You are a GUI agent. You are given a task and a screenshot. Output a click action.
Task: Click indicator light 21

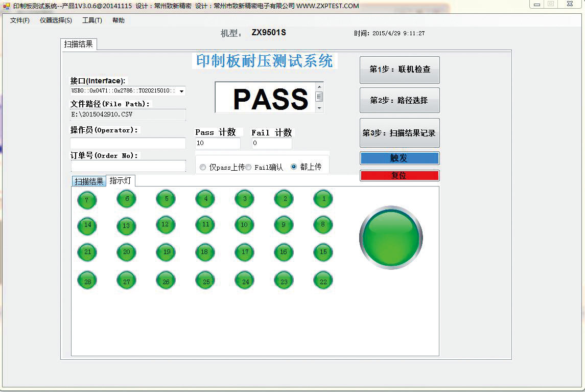87,252
